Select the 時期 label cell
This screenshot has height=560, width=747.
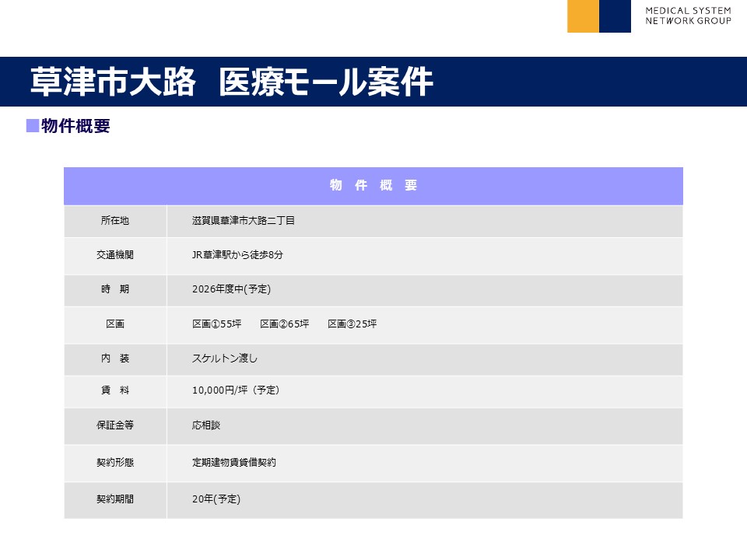[x=115, y=290]
